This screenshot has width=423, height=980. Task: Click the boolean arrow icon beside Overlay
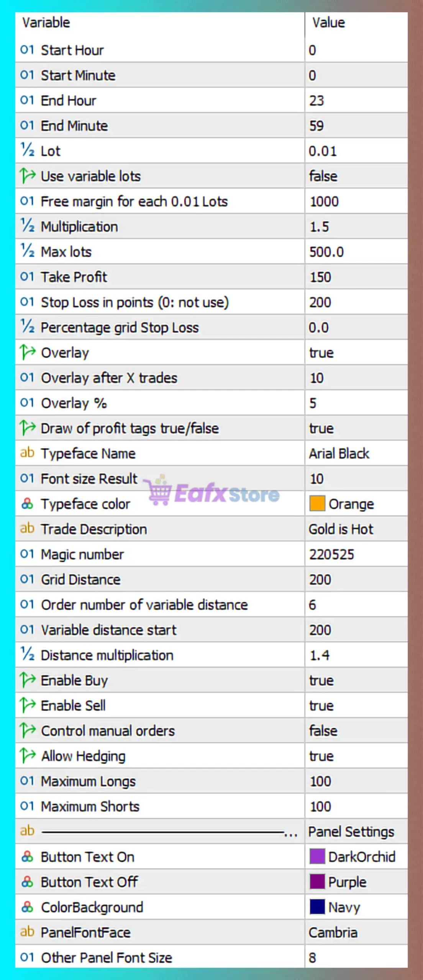point(27,352)
